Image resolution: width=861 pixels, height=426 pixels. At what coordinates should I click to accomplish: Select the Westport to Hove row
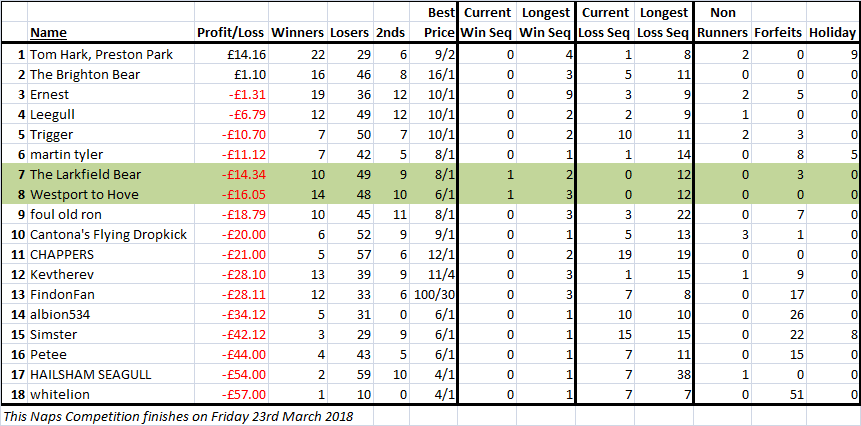pyautogui.click(x=430, y=194)
